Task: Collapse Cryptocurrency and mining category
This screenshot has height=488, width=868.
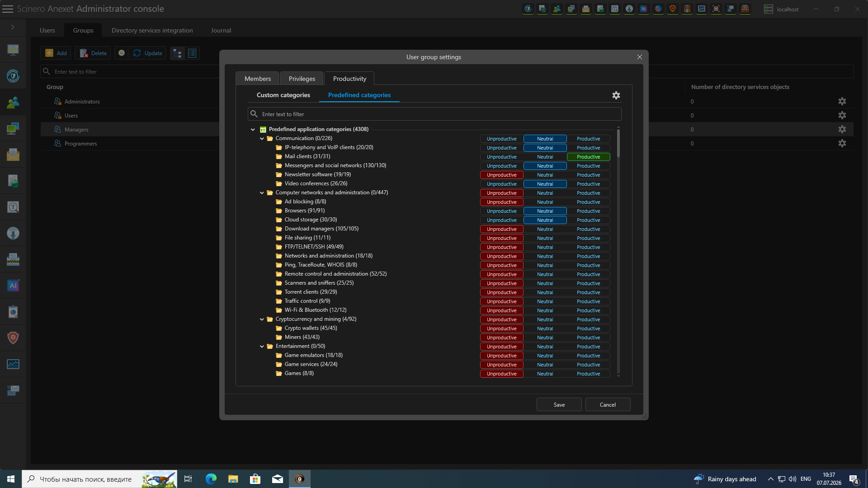Action: [262, 319]
